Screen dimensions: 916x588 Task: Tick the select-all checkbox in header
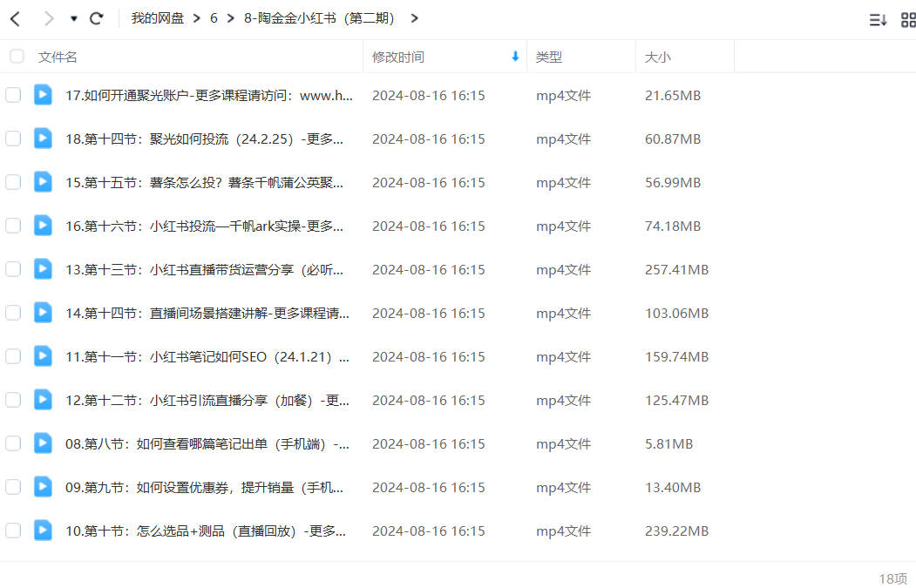pos(17,56)
